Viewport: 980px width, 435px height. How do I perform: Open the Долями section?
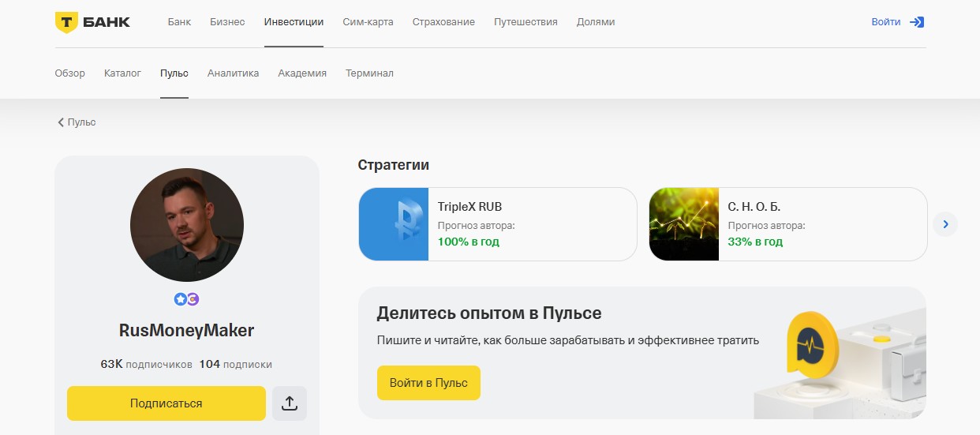(596, 22)
